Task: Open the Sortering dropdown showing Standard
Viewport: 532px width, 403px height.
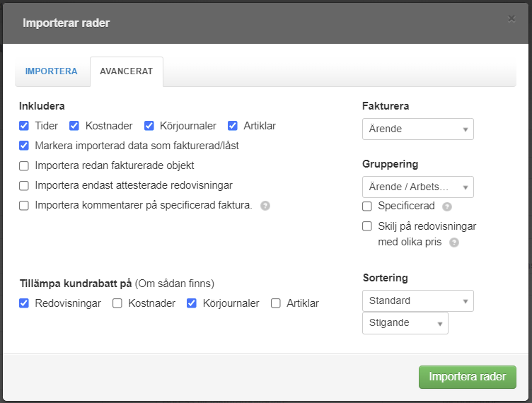Action: click(417, 300)
